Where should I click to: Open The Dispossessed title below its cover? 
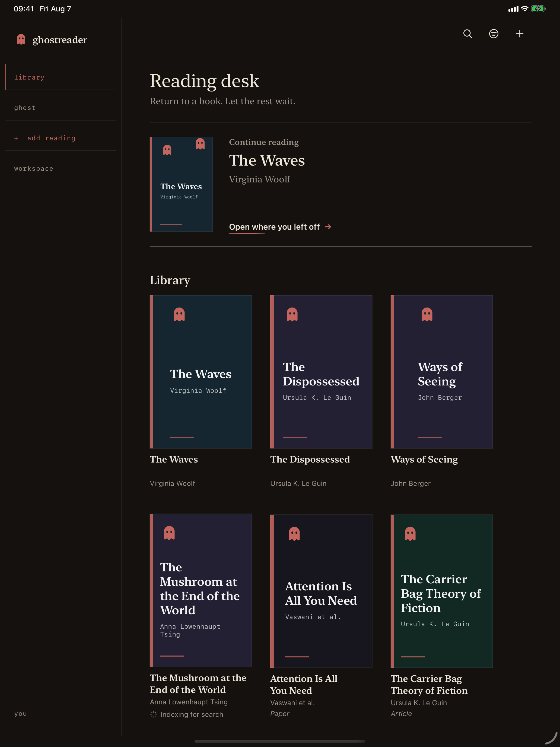310,459
